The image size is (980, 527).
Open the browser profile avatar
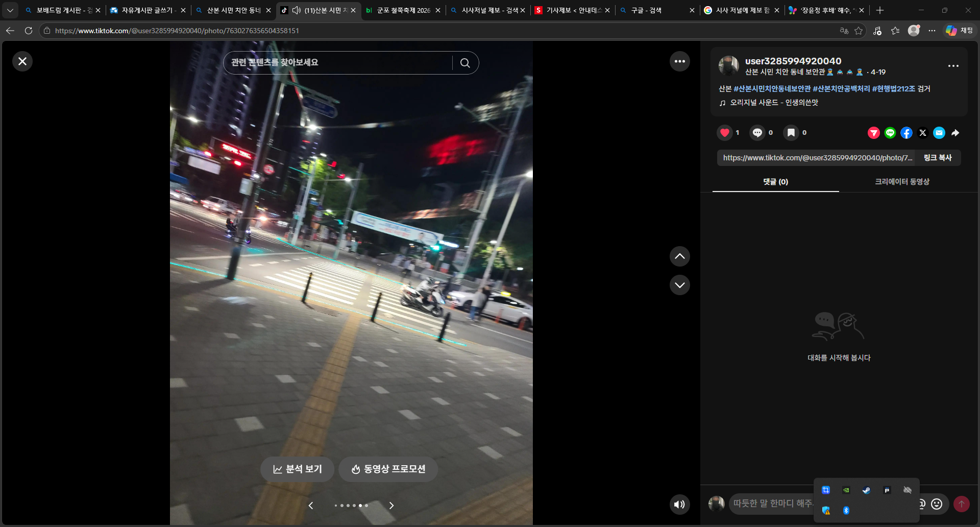click(914, 31)
